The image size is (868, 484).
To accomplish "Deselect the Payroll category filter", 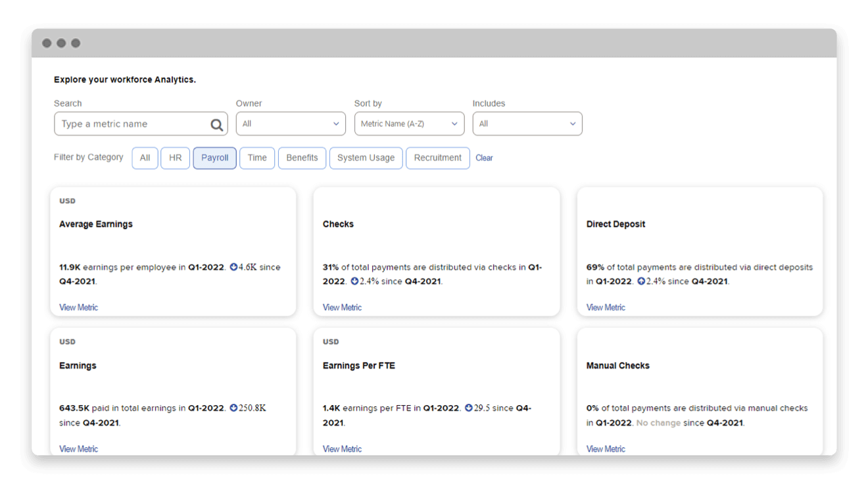I will point(214,158).
